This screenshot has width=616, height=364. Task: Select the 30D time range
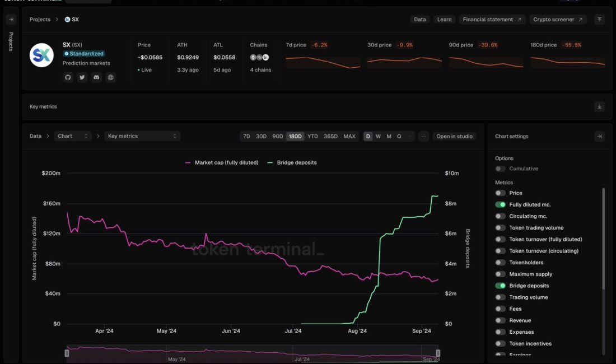262,136
